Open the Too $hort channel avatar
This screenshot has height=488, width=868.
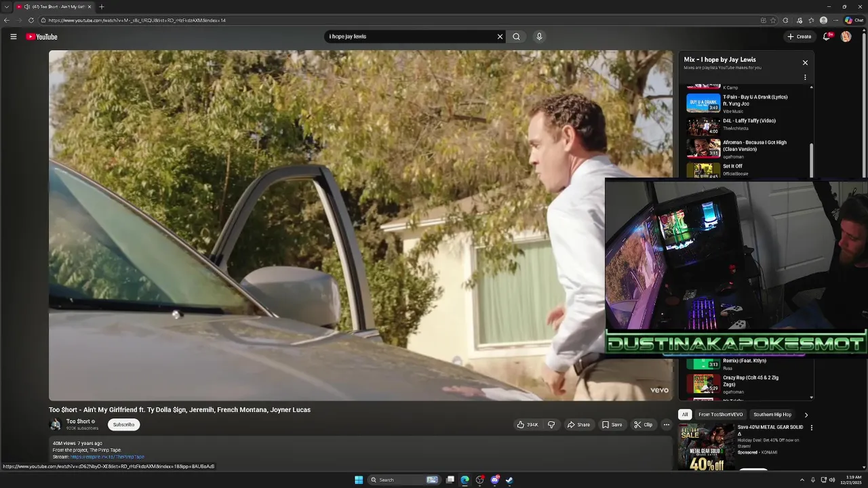click(56, 424)
